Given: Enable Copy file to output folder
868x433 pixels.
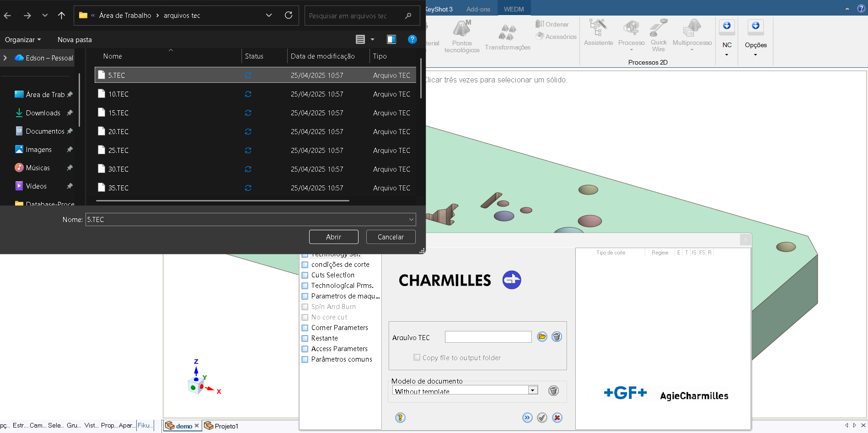Looking at the screenshot, I should click(x=417, y=357).
